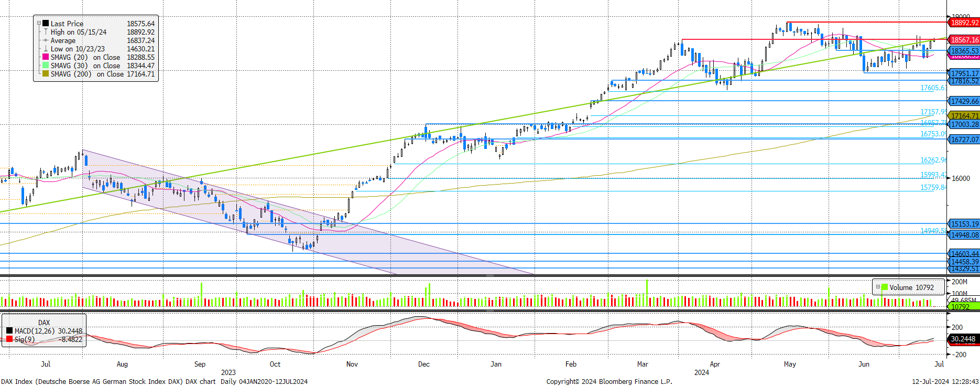
Task: Select the pink SMAVG (20) color swatch
Action: (x=46, y=57)
